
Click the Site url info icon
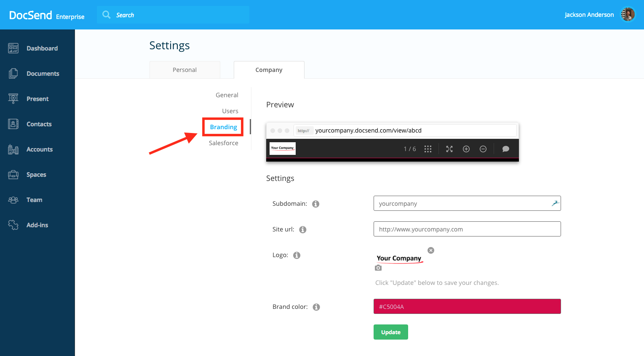(302, 230)
